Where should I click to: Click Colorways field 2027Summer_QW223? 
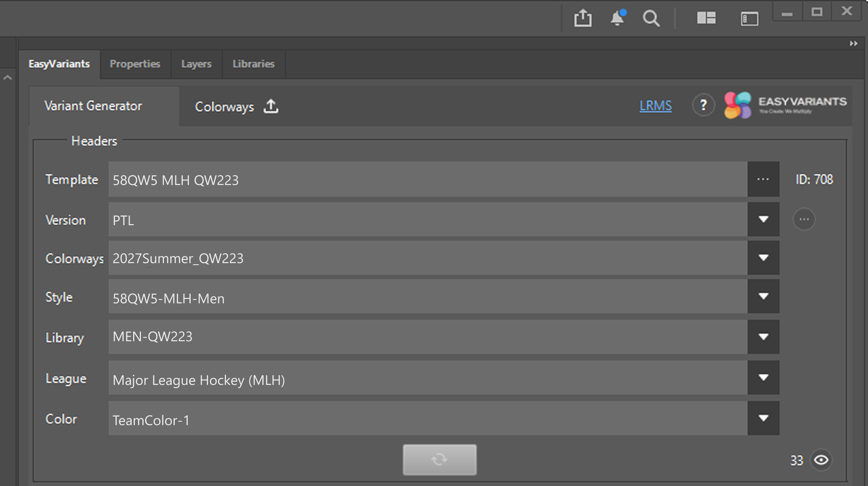pos(428,258)
